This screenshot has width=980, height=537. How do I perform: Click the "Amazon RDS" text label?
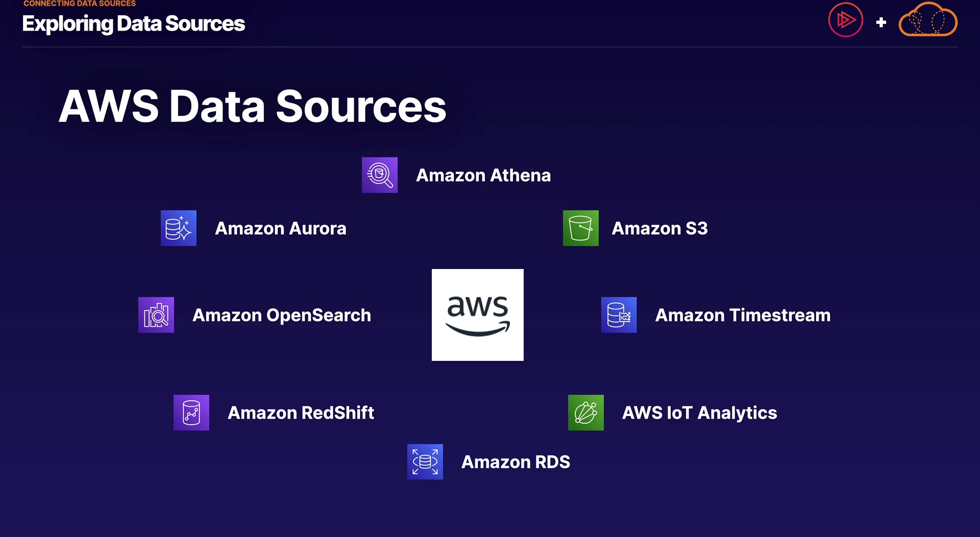(516, 462)
